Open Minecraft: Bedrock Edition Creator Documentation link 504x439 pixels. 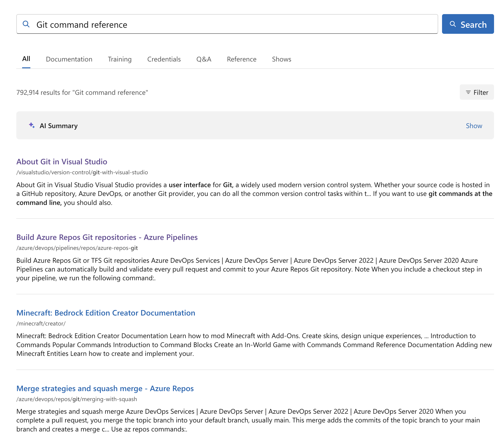(106, 313)
